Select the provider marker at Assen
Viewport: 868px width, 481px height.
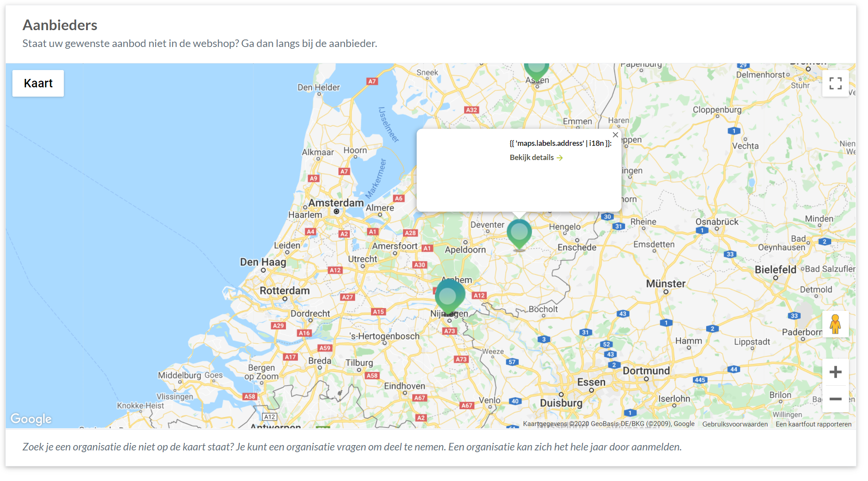click(x=536, y=71)
